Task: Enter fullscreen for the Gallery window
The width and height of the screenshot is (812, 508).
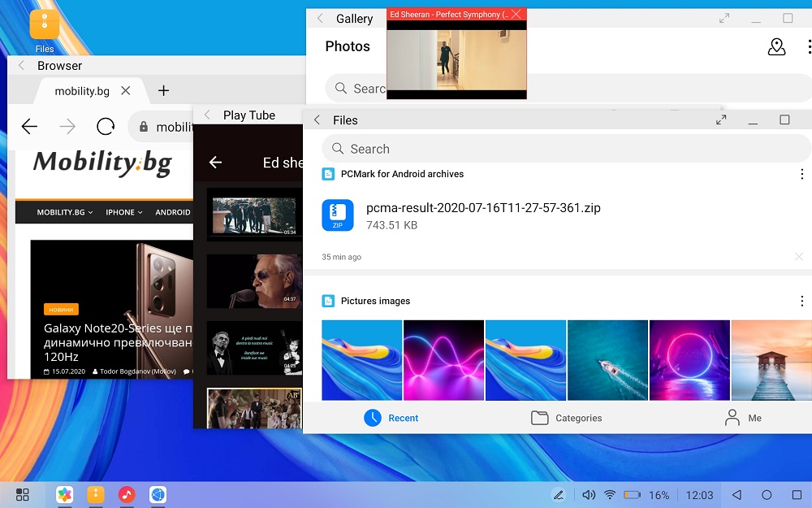Action: tap(724, 18)
